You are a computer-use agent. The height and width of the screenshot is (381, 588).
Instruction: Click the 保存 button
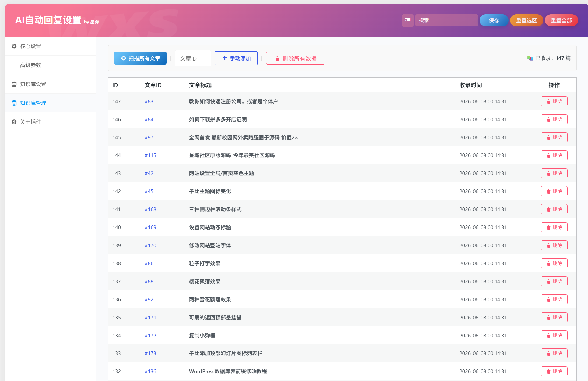494,20
